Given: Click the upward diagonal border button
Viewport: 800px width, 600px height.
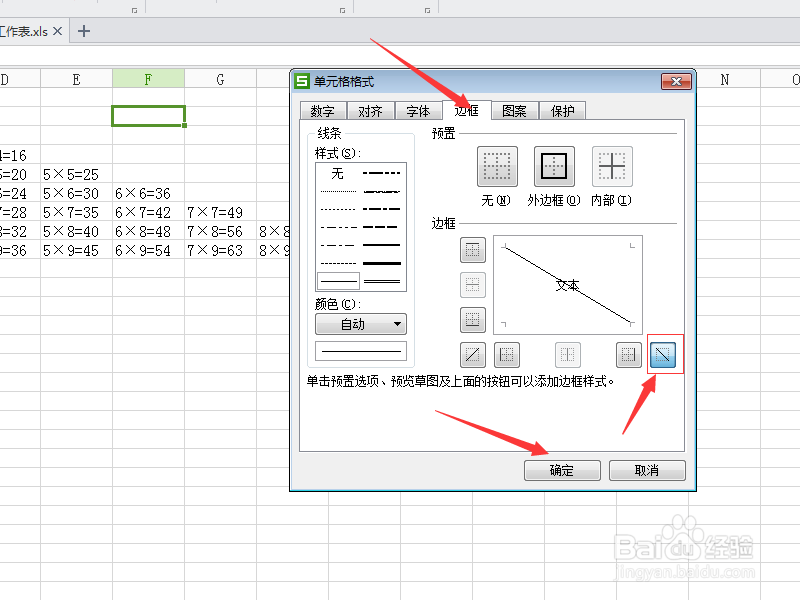Looking at the screenshot, I should (472, 353).
